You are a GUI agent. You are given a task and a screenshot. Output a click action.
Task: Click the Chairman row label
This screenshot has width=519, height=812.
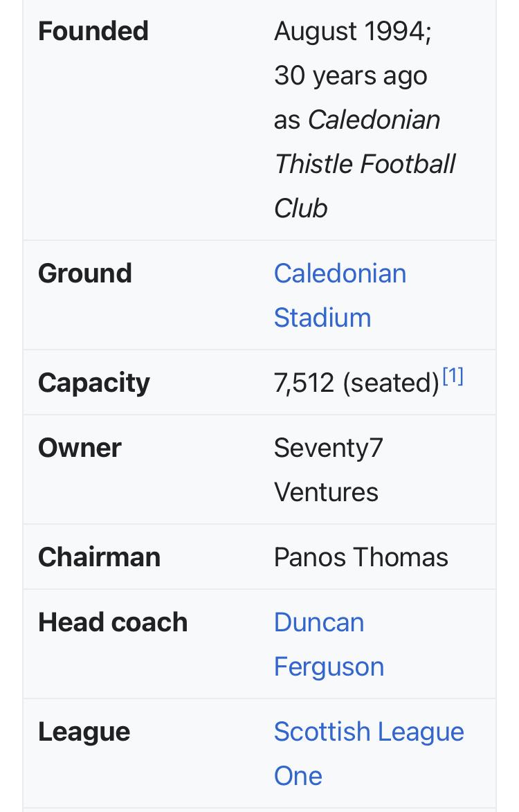tap(100, 557)
